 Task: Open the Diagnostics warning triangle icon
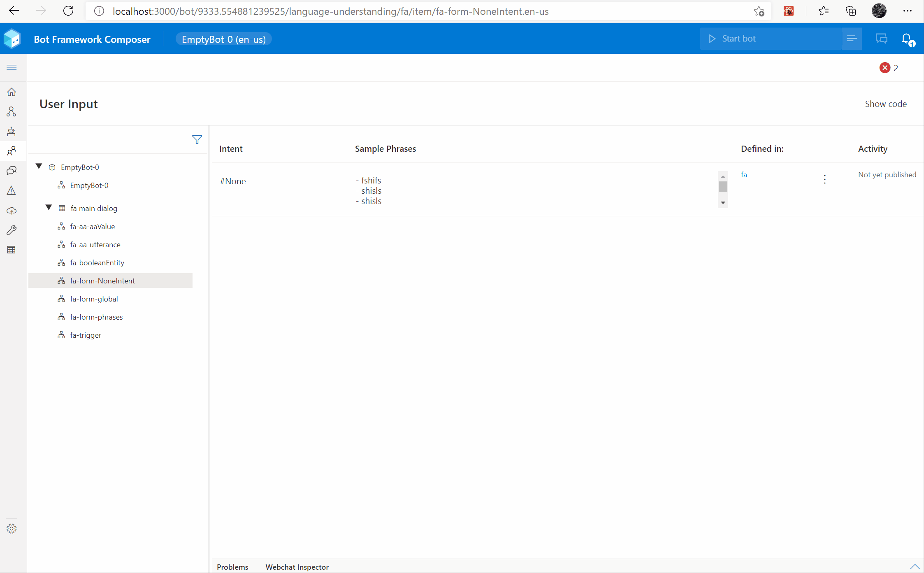[12, 190]
